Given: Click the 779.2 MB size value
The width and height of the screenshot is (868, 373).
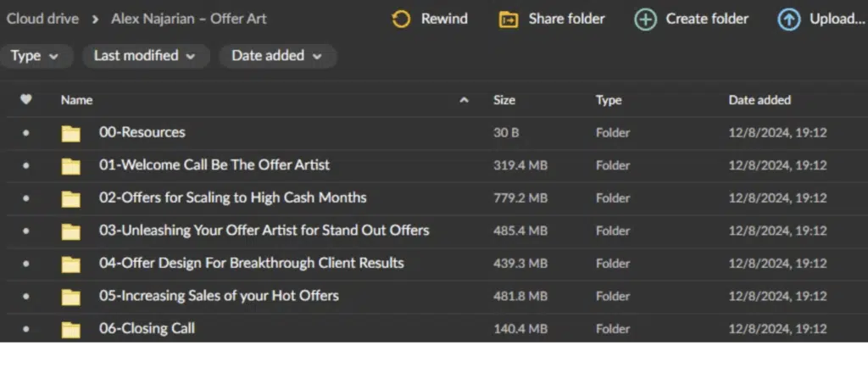Looking at the screenshot, I should (520, 198).
